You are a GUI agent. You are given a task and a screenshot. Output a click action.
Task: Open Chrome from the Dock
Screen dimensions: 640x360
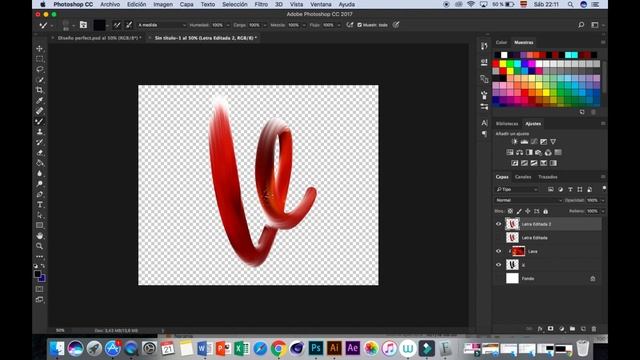click(x=278, y=349)
